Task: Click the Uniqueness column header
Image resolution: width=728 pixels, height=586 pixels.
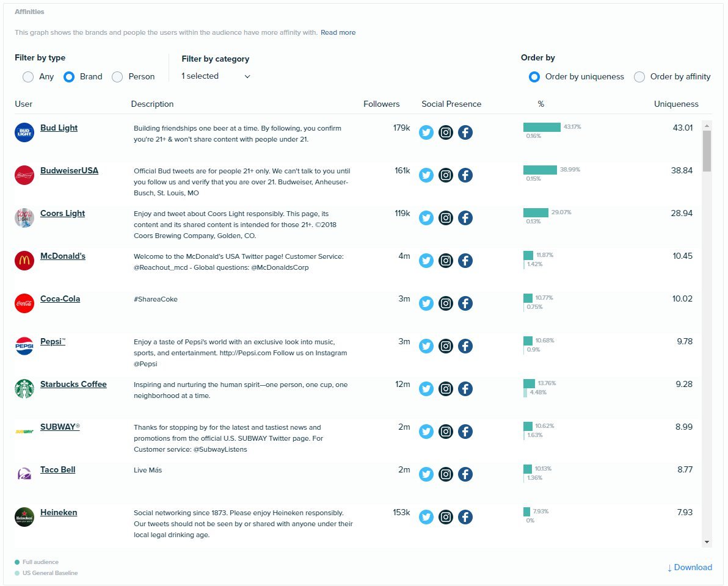Action: 676,104
